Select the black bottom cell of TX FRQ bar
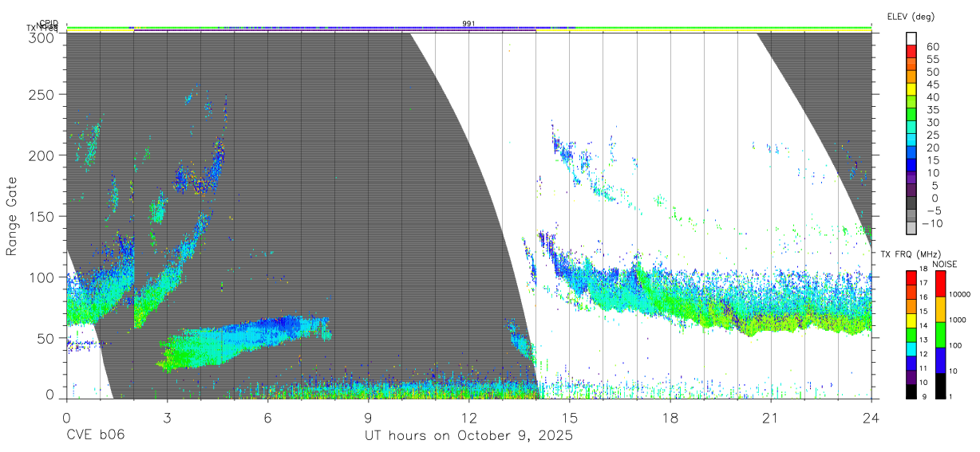This screenshot has width=980, height=452. 911,391
